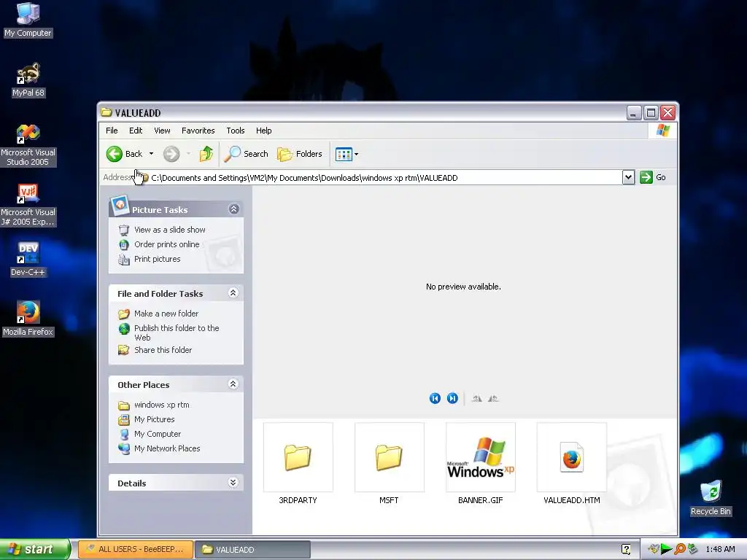Screen dimensions: 747x560
Task: Click the first bee-shaped tray icon
Action: (653, 550)
